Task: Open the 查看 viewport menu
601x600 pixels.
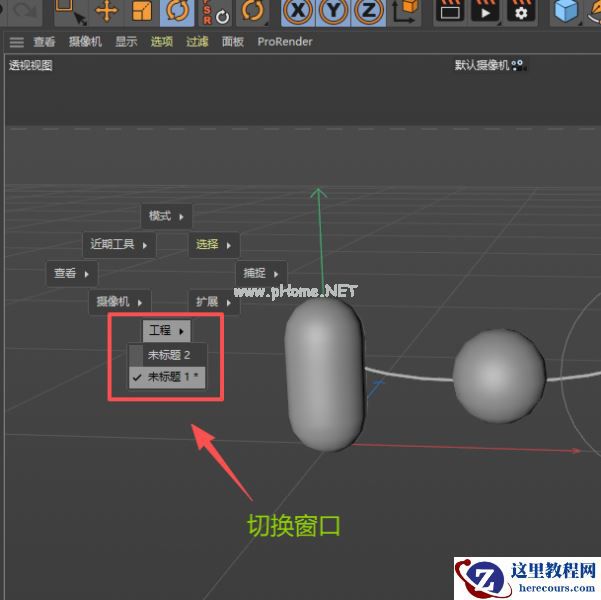Action: 44,41
